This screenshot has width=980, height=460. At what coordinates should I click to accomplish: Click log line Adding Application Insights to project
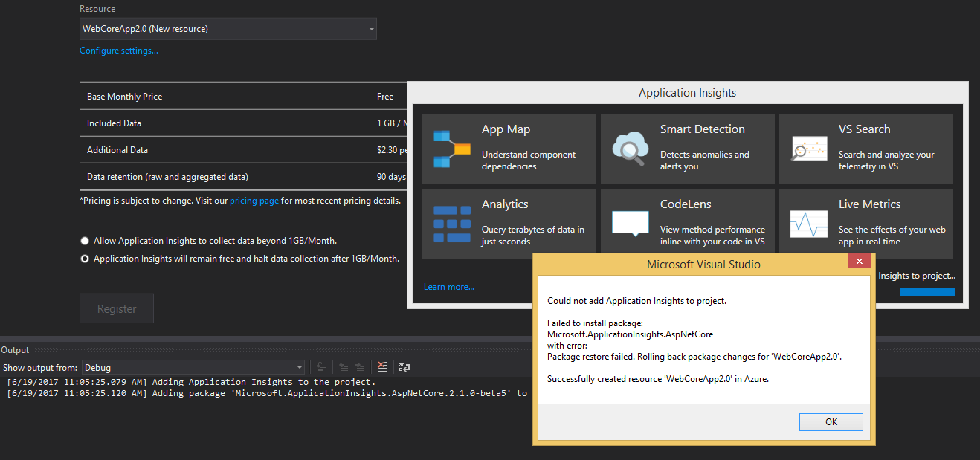tap(191, 382)
